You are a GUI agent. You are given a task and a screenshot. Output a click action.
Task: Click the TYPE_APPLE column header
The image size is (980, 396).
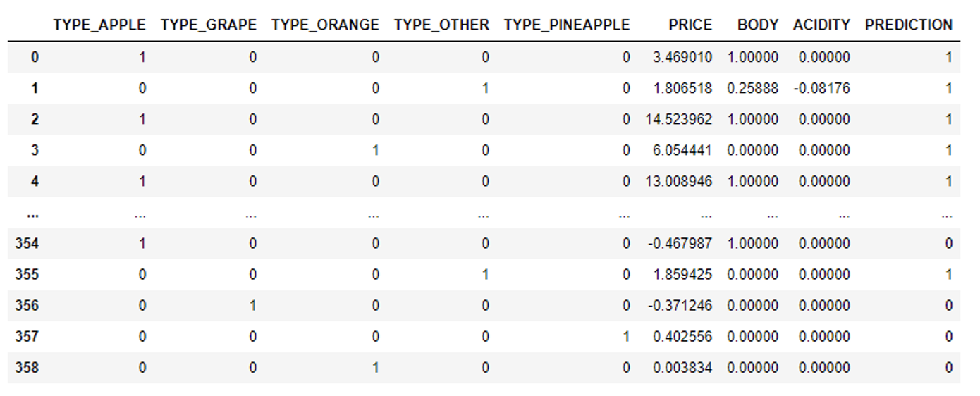point(99,25)
